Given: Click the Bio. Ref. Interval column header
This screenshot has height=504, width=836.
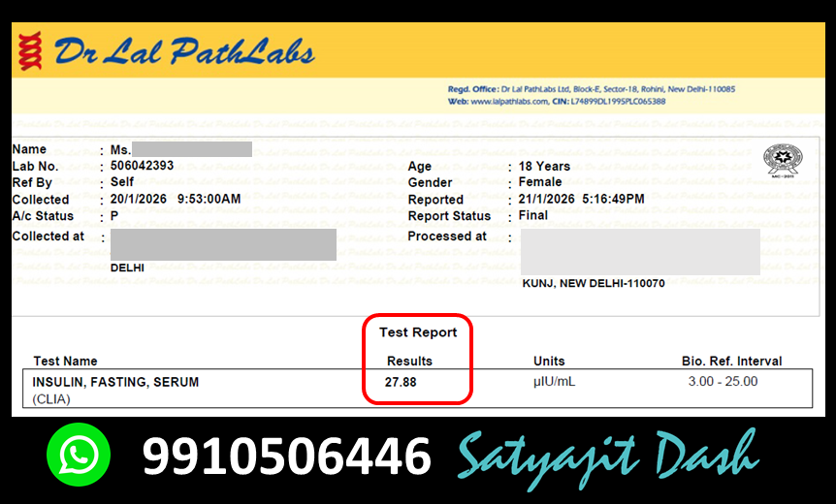Looking at the screenshot, I should click(731, 362).
